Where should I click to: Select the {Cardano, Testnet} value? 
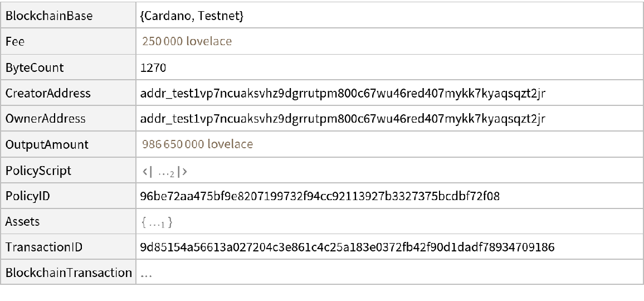(192, 17)
